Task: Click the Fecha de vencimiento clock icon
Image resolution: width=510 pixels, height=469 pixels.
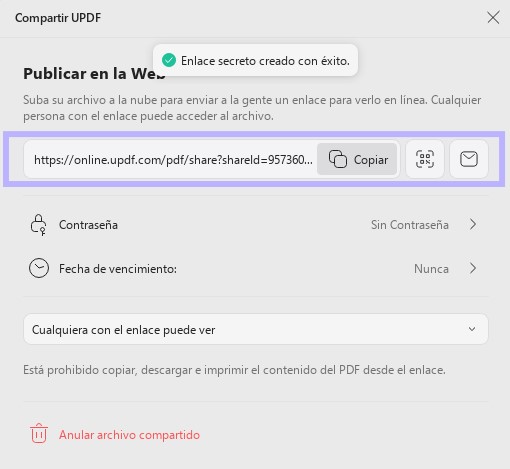Action: [39, 268]
